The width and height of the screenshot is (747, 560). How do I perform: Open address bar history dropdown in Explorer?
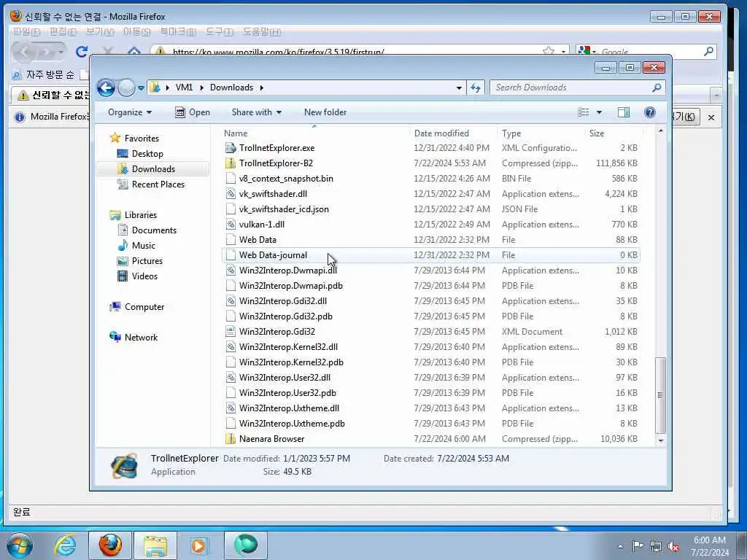[459, 88]
